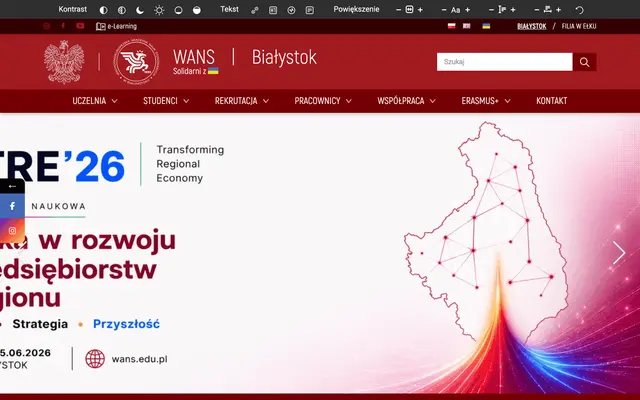Open Facebook from side social panel
Image resolution: width=640 pixels, height=400 pixels.
point(12,206)
